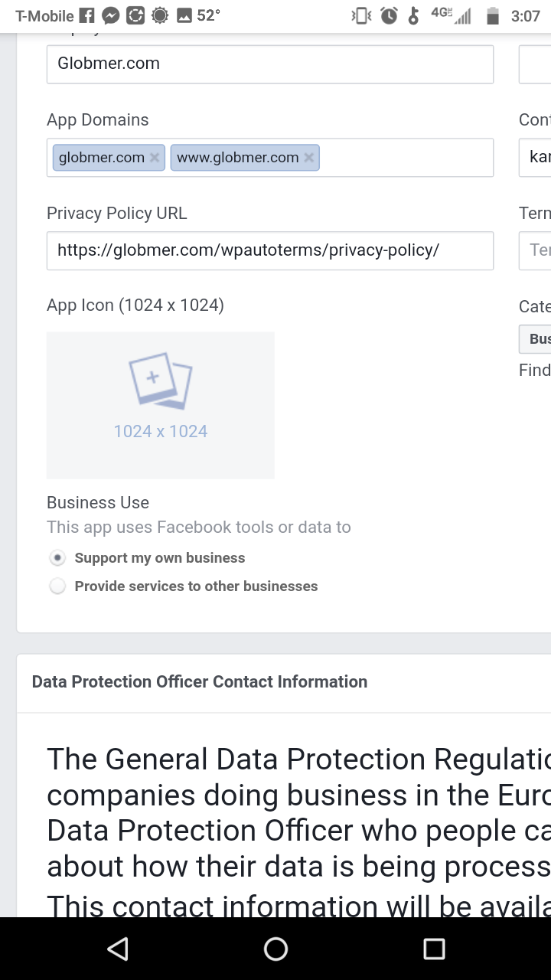Viewport: 551px width, 980px height.
Task: Open recent apps with the square button
Action: 434,949
